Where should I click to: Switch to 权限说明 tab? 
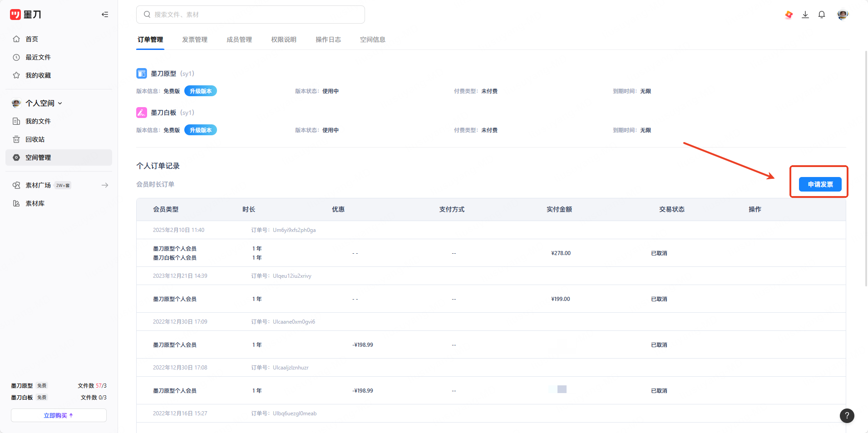coord(284,39)
